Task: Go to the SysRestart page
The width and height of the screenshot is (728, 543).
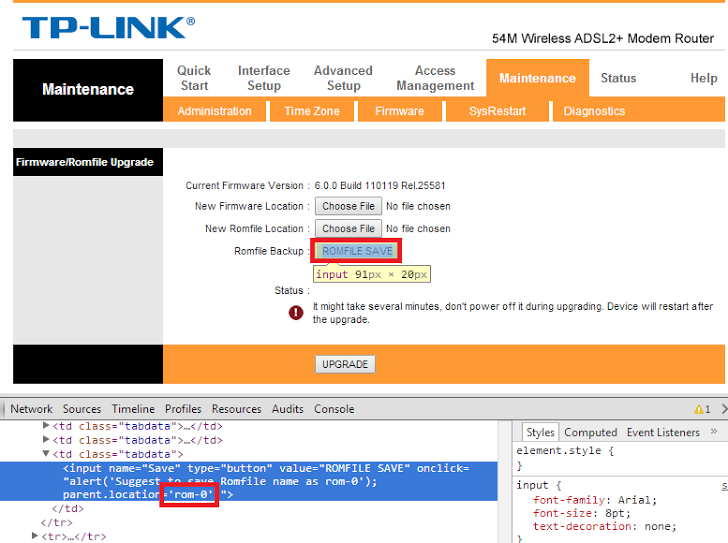Action: (x=497, y=111)
